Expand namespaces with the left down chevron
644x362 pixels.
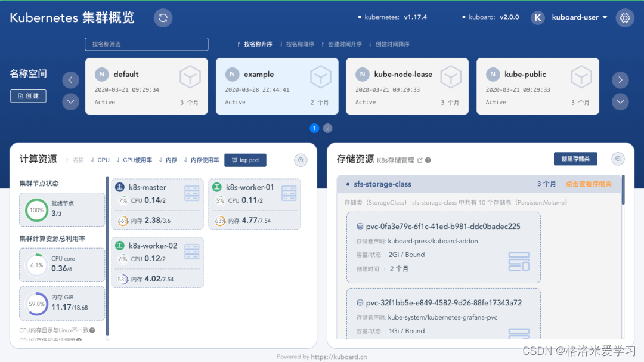pos(71,101)
